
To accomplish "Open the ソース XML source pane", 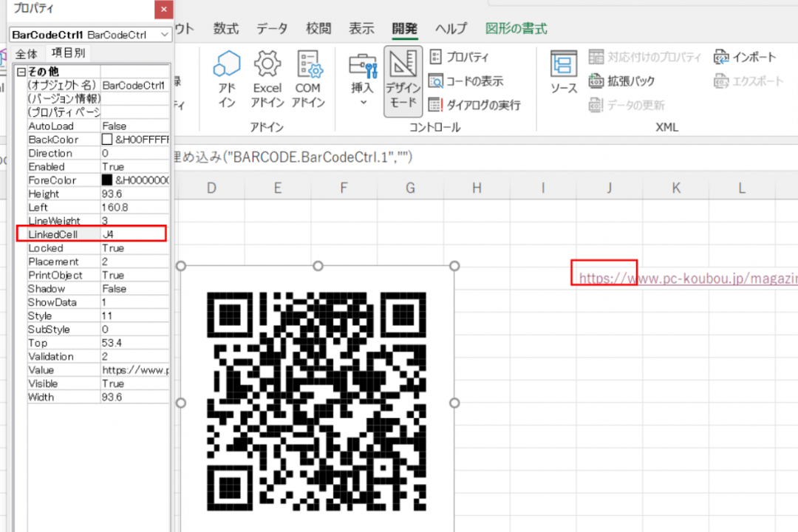I will [x=563, y=72].
